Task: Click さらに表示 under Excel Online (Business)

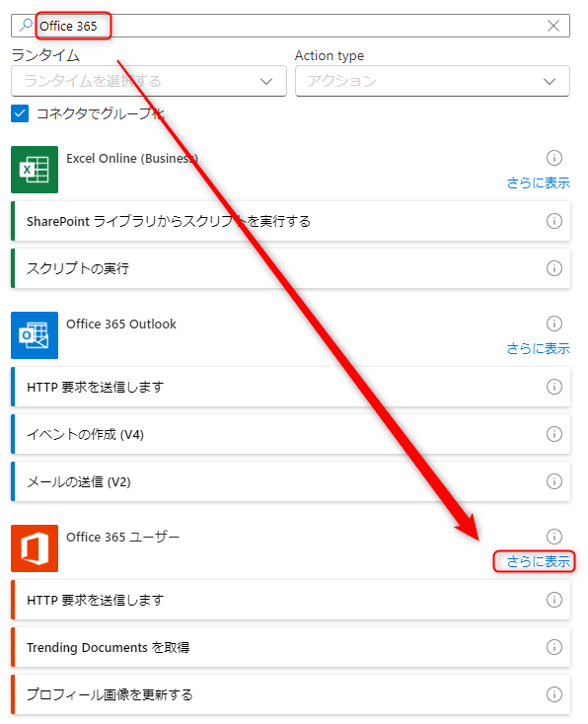Action: (538, 182)
